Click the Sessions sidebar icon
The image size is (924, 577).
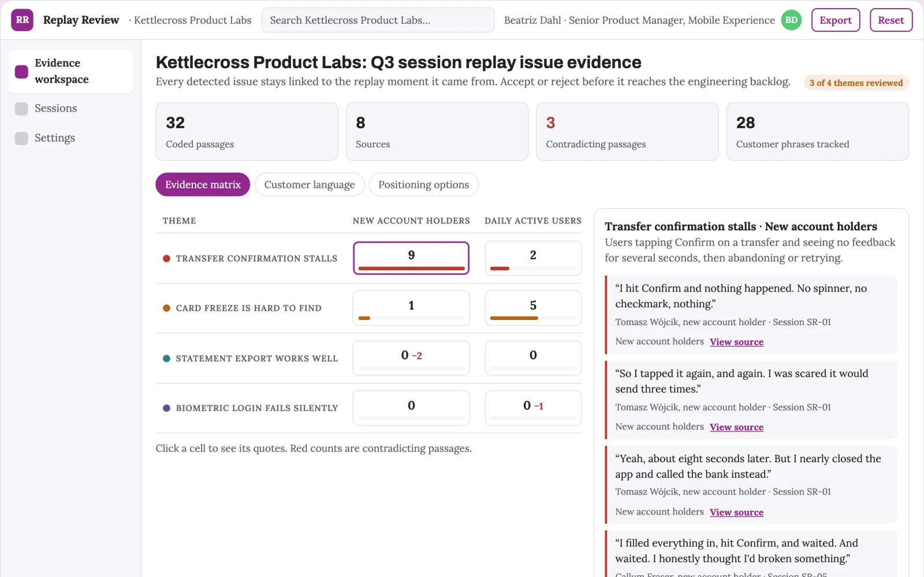pyautogui.click(x=21, y=109)
